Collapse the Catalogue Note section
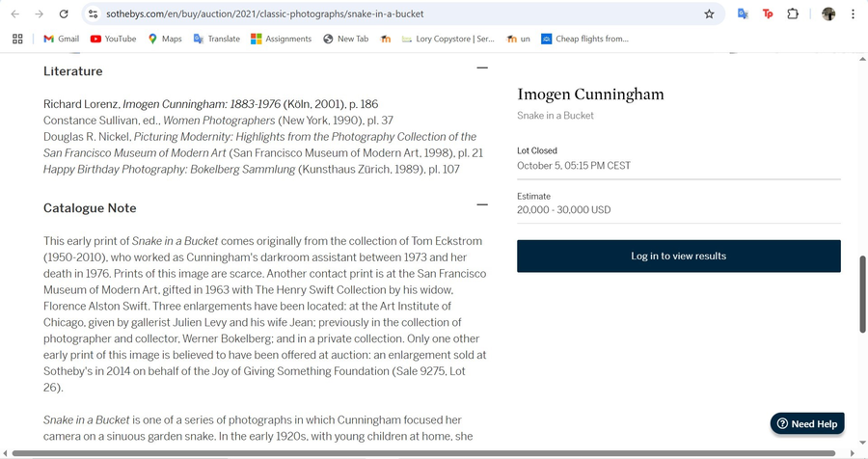Viewport: 868px width, 459px height. (x=482, y=204)
